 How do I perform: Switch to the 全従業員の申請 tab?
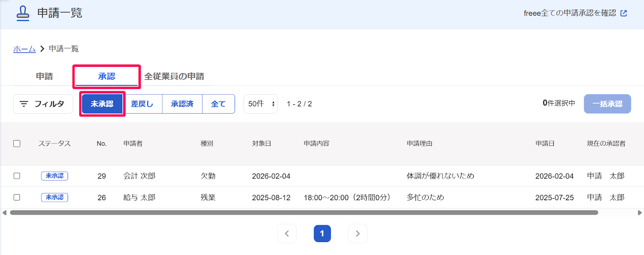coord(174,76)
